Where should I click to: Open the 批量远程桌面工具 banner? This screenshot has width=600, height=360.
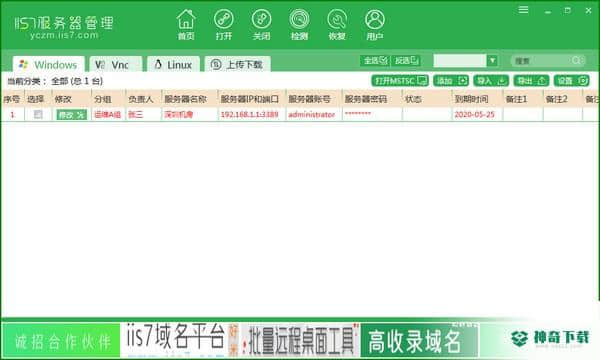pyautogui.click(x=300, y=340)
